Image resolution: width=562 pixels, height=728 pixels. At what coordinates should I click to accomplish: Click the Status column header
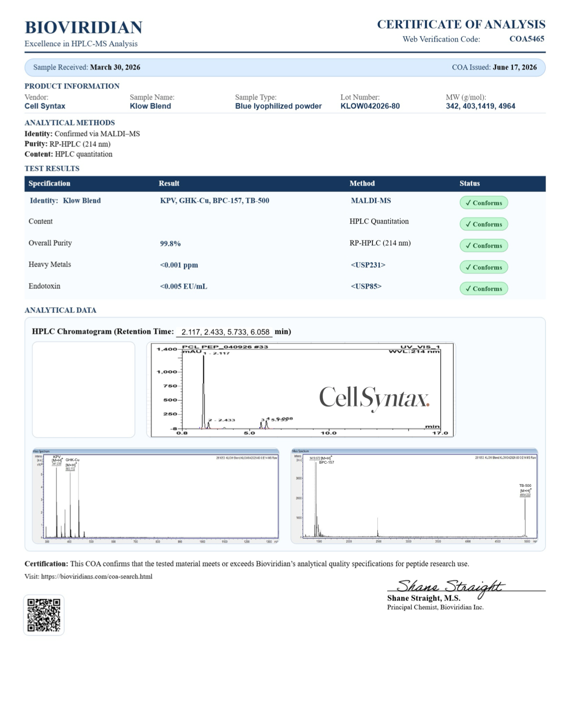coord(470,183)
